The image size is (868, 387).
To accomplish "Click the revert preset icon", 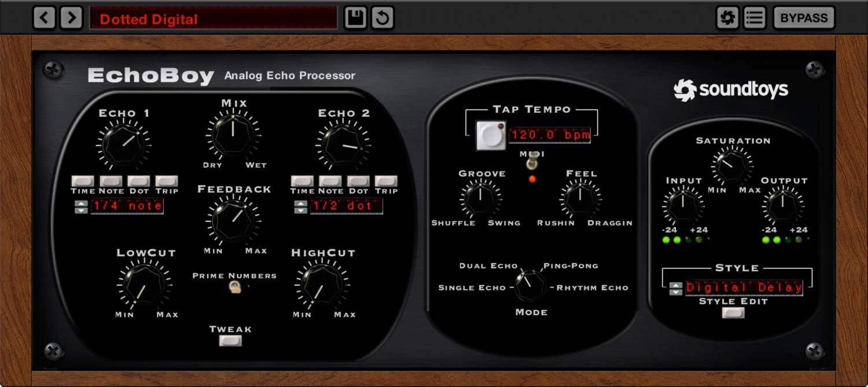I will click(381, 17).
